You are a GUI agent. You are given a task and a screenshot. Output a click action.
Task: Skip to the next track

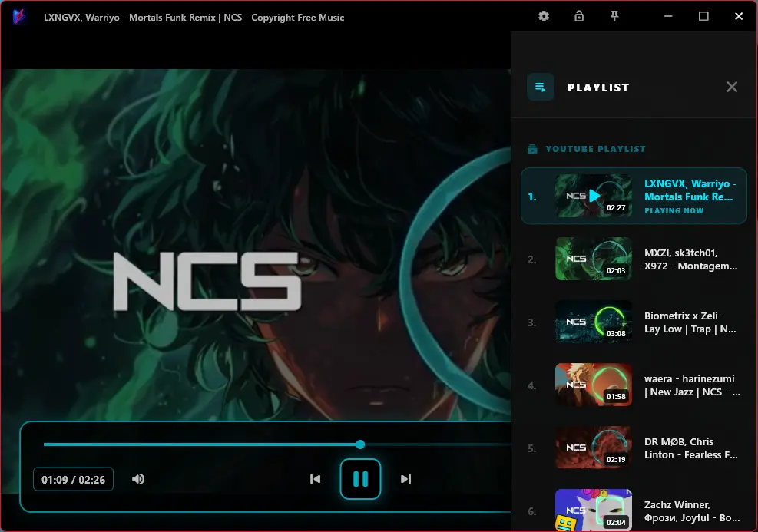[x=405, y=479]
